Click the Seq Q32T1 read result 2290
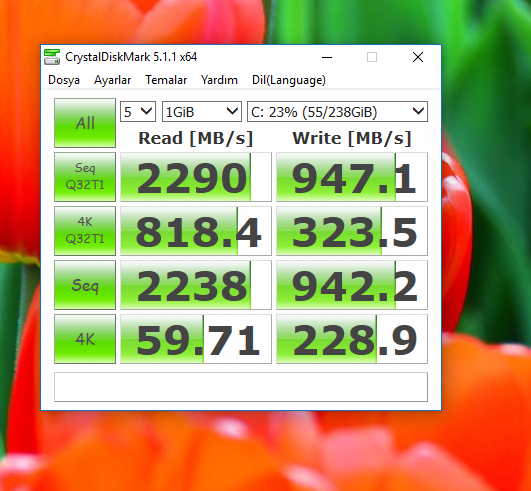 coord(196,177)
